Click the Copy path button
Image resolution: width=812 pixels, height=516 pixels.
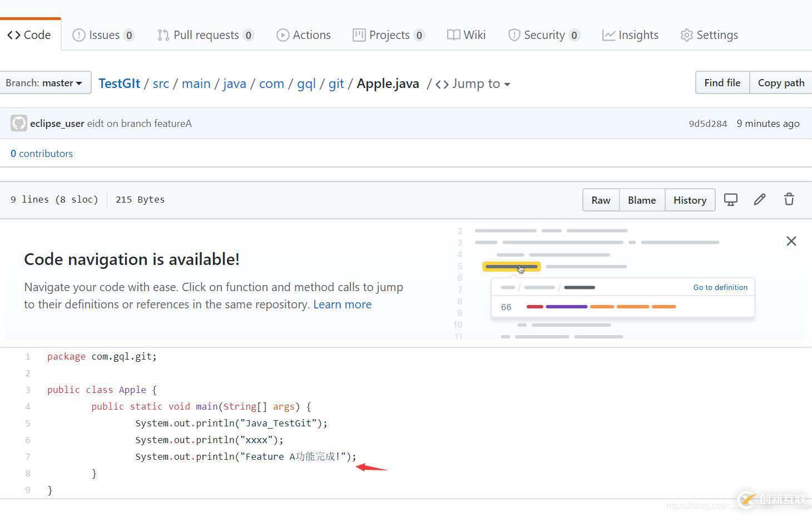coord(781,83)
